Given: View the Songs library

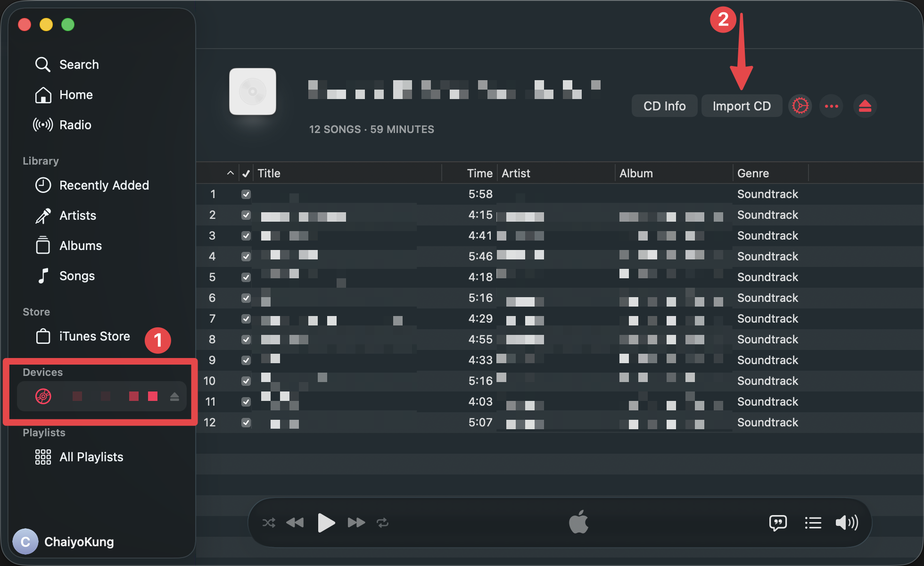Looking at the screenshot, I should pos(77,275).
